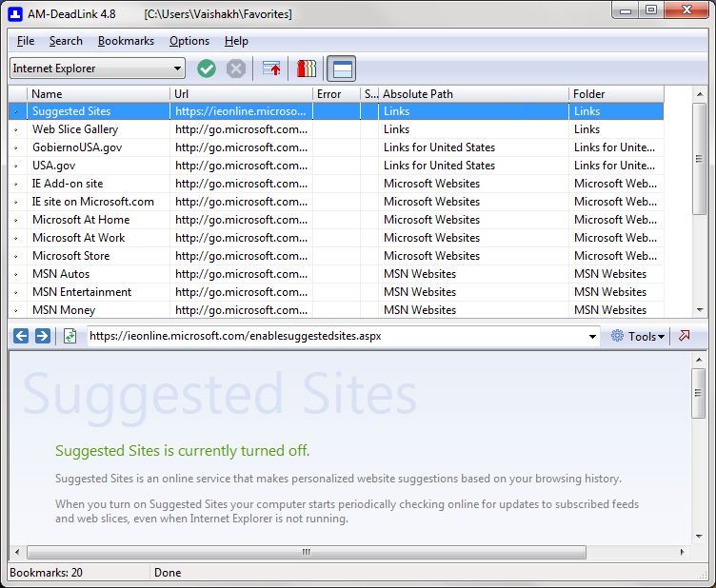Click the green check bookmarks icon
716x588 pixels.
[207, 69]
